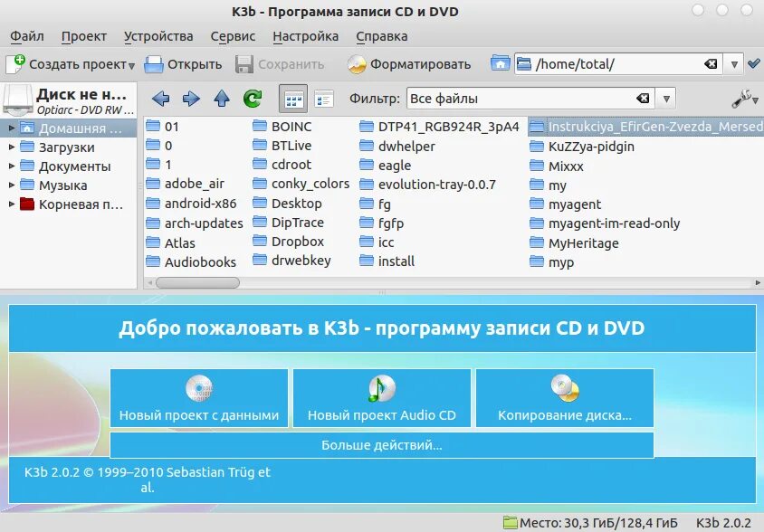The image size is (764, 532).
Task: Select the android-x86 folder
Action: coord(192,204)
